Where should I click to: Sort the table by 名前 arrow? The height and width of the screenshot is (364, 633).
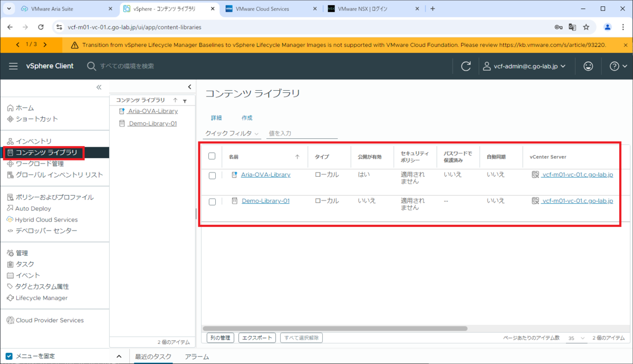coord(297,157)
